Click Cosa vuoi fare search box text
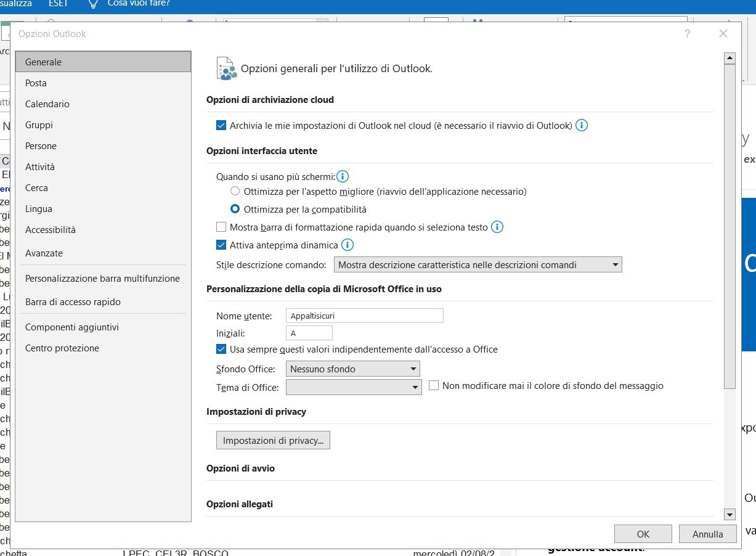 (x=139, y=4)
